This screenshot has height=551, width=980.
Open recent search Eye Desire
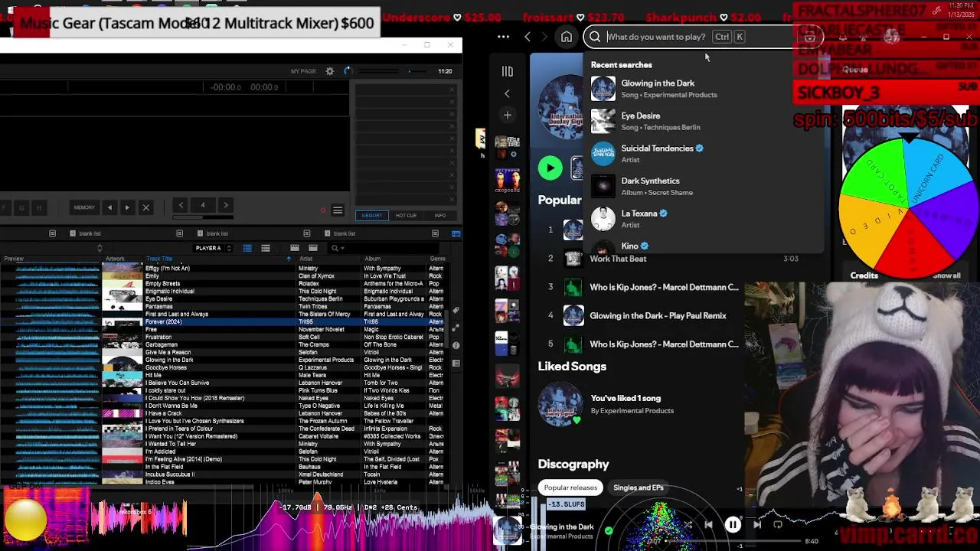tap(702, 121)
